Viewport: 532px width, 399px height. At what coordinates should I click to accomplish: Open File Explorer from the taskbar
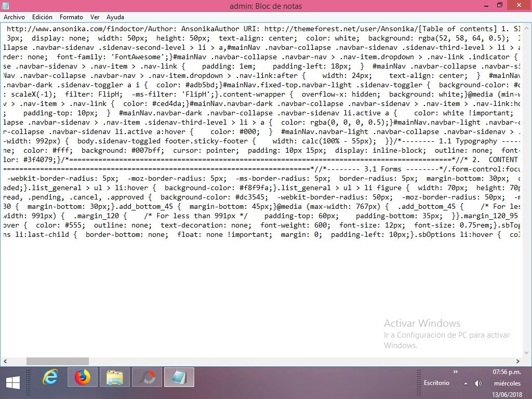pos(115,377)
